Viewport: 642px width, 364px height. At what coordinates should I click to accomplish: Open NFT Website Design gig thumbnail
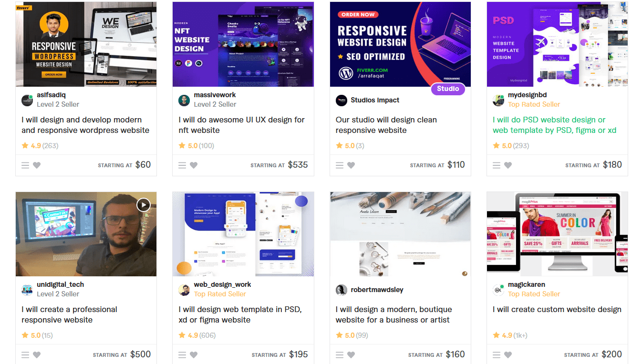click(243, 44)
